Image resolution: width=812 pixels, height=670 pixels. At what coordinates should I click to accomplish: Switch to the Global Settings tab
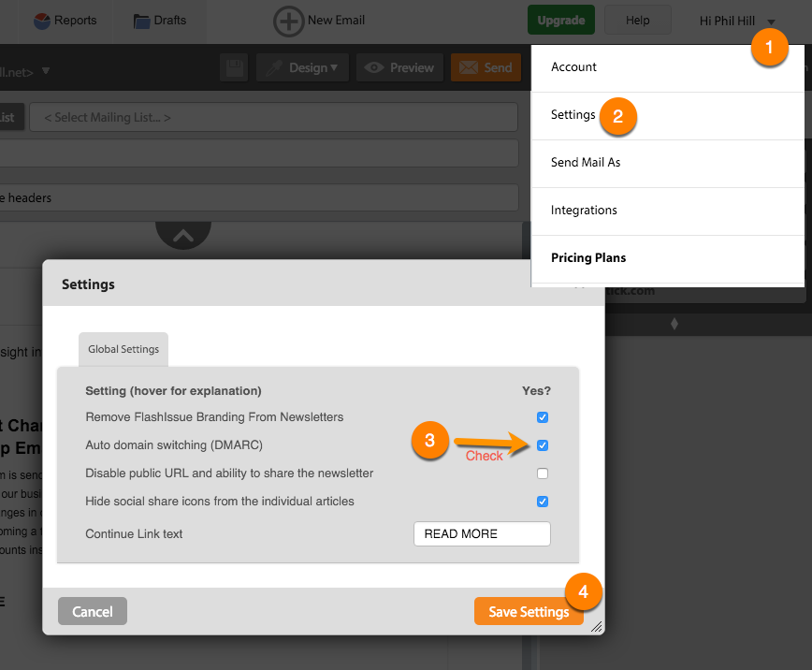point(123,349)
